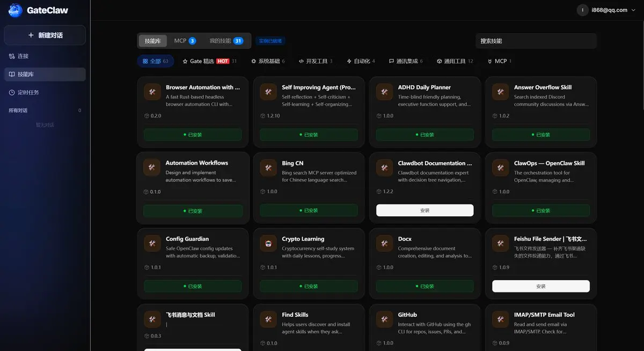Open the Browser Automation with ... title
This screenshot has width=644, height=351.
coord(203,87)
